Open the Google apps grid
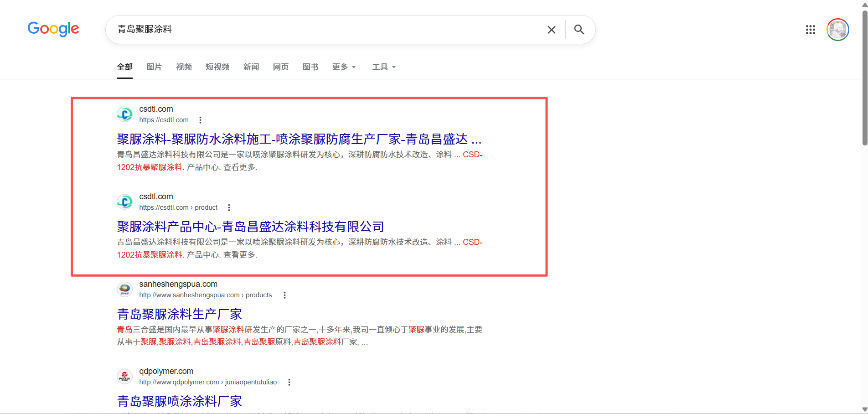 (x=810, y=30)
